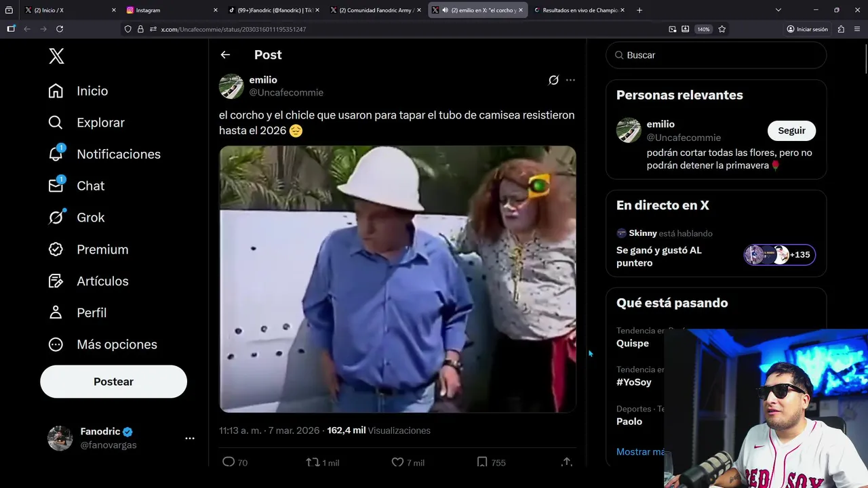Open Explorar in the sidebar
This screenshot has height=488, width=868.
[86, 123]
